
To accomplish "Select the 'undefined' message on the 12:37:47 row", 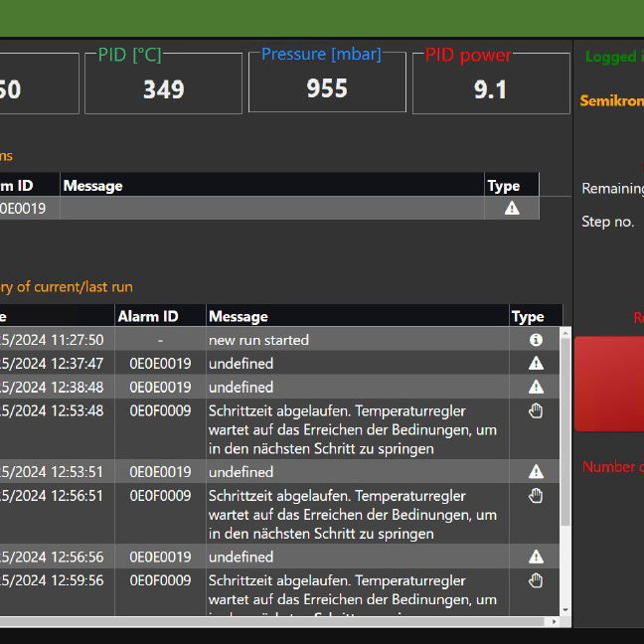I will pos(241,363).
